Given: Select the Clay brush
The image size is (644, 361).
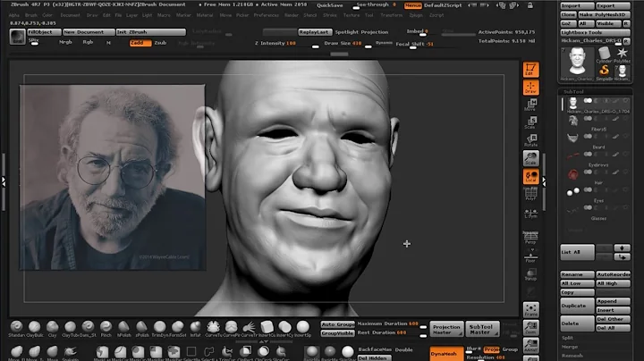Looking at the screenshot, I should click(52, 329).
